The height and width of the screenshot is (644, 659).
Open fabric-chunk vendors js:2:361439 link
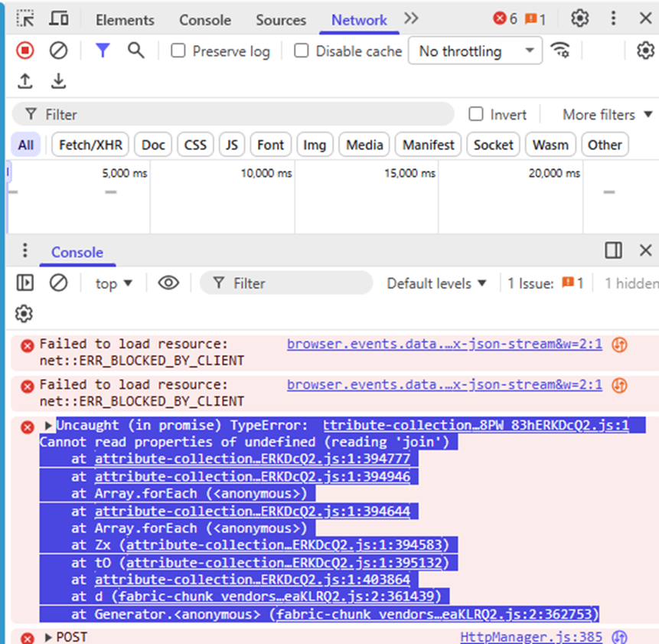(276, 597)
